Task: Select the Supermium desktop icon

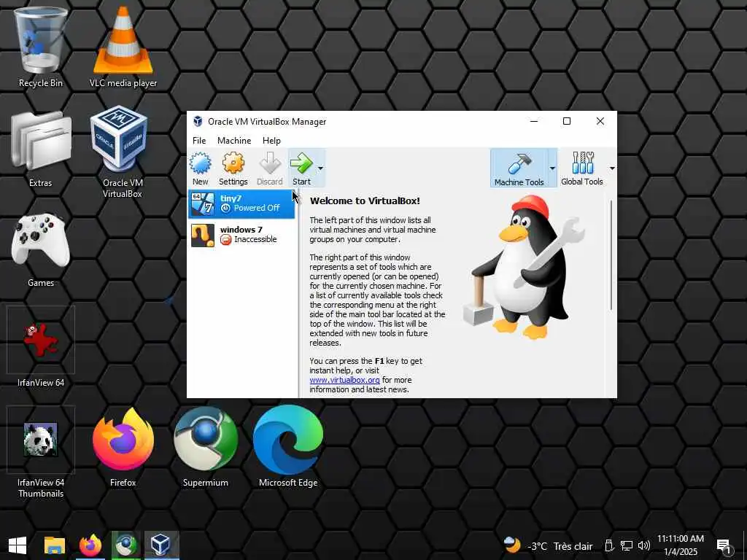Action: [x=205, y=447]
